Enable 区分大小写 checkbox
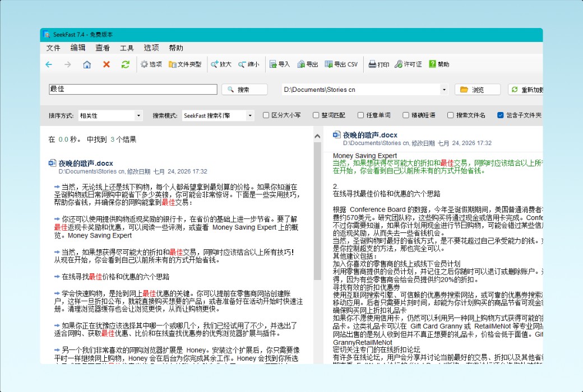 pyautogui.click(x=266, y=115)
